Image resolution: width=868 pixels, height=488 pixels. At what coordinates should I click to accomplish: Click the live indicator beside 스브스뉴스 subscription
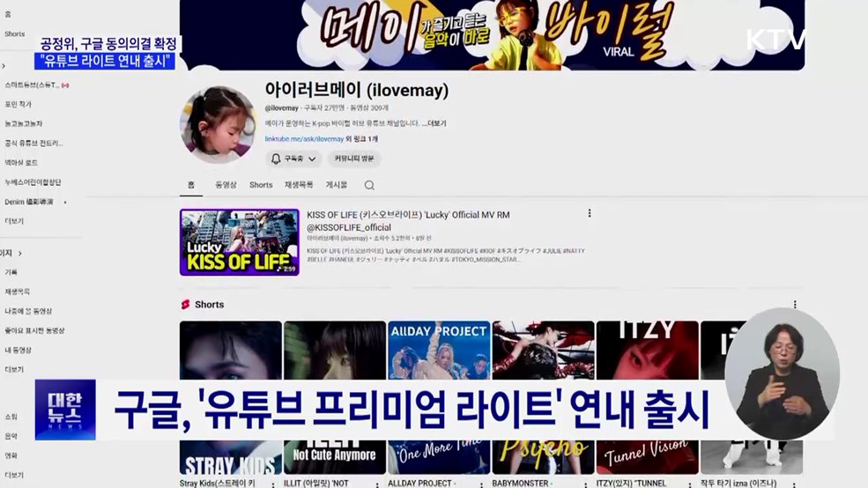(x=65, y=85)
